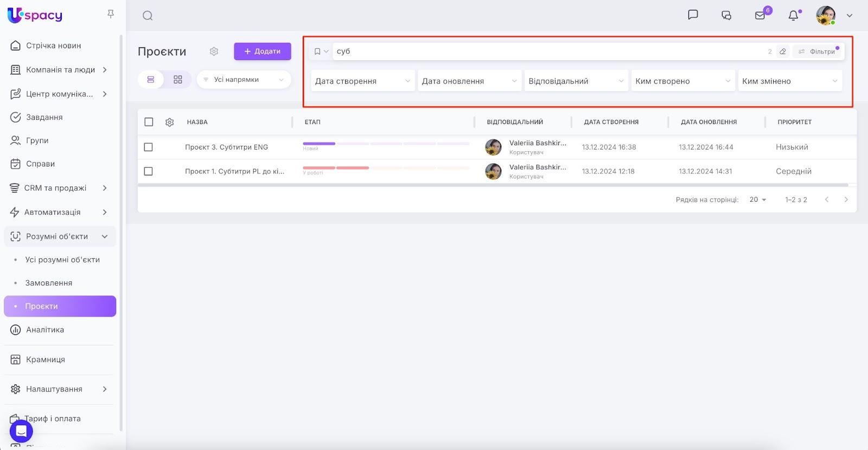The height and width of the screenshot is (450, 868).
Task: Click the notifications bell icon
Action: tap(793, 16)
